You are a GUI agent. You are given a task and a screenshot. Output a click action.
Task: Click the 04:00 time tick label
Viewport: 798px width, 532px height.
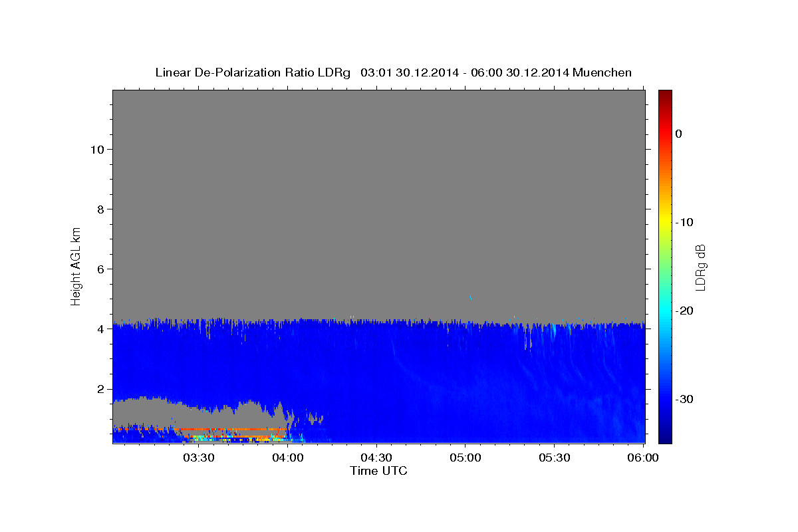point(288,458)
